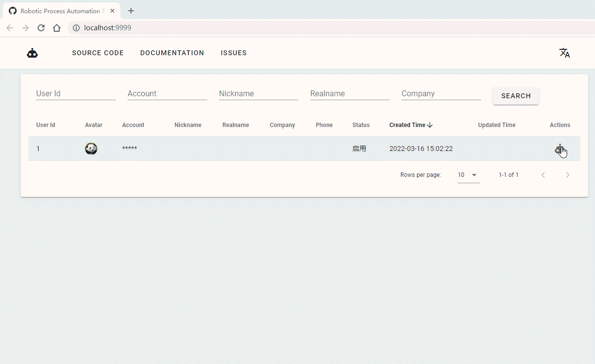
Task: Click the descending sort arrow on Created Time
Action: pos(430,125)
